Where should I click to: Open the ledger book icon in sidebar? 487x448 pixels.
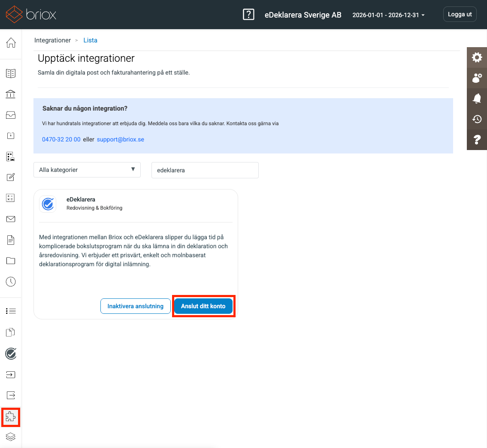[x=11, y=74]
